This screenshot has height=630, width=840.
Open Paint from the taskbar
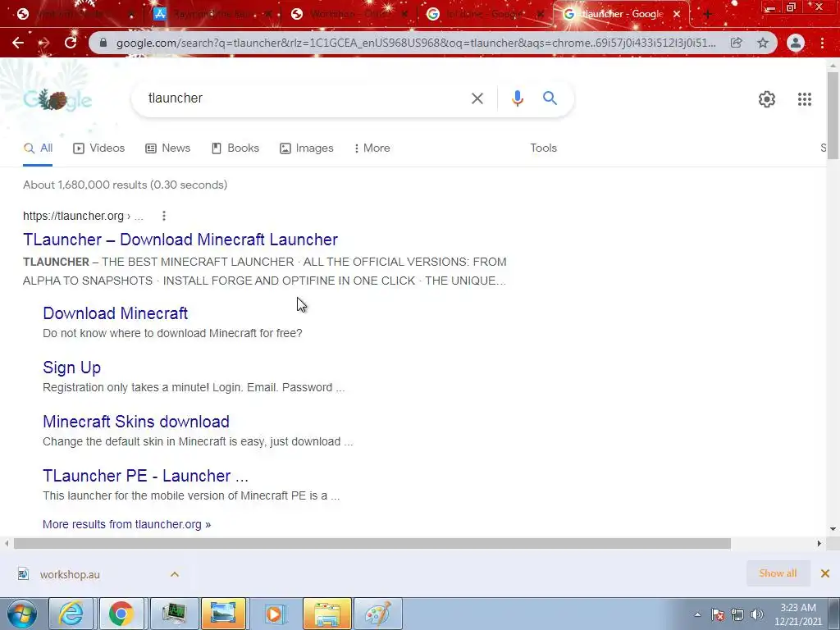tap(377, 614)
